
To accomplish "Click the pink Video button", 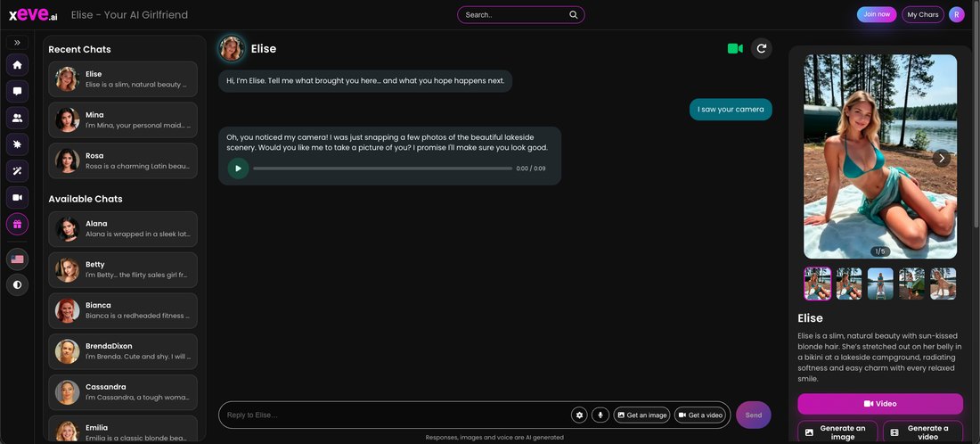I will click(880, 404).
